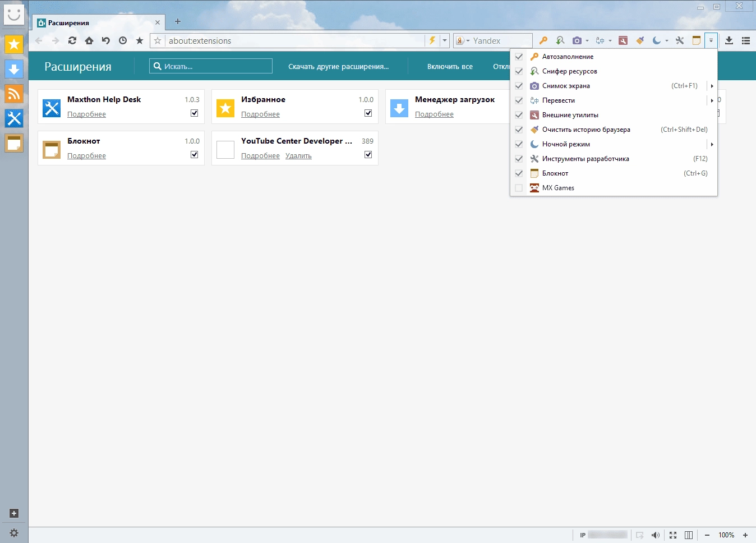Click Скачать другие расширения link
This screenshot has width=756, height=543.
pyautogui.click(x=339, y=66)
